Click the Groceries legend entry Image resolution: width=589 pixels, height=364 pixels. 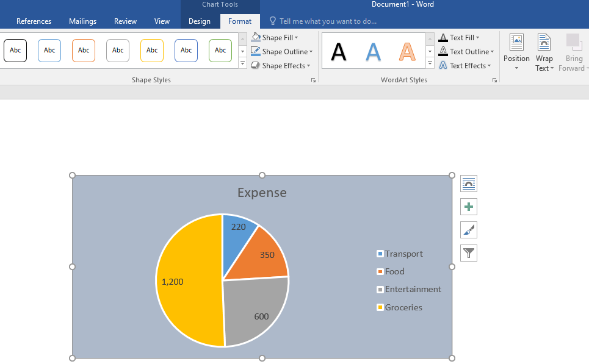pos(400,307)
